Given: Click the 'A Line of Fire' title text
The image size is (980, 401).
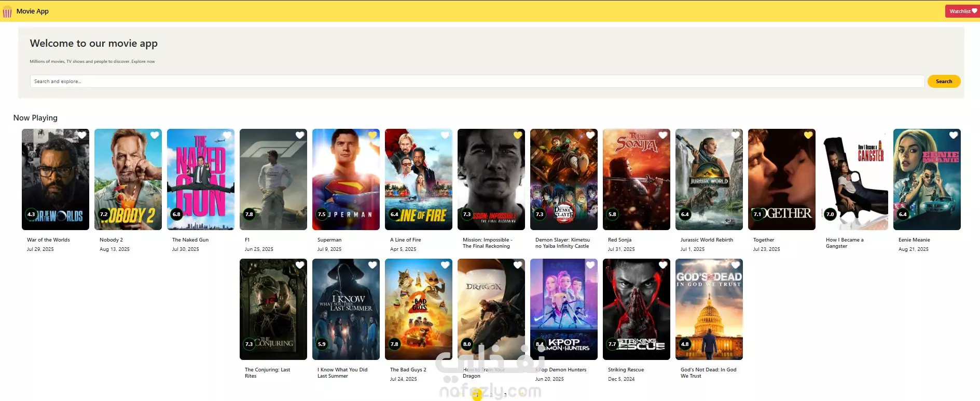Looking at the screenshot, I should (405, 240).
